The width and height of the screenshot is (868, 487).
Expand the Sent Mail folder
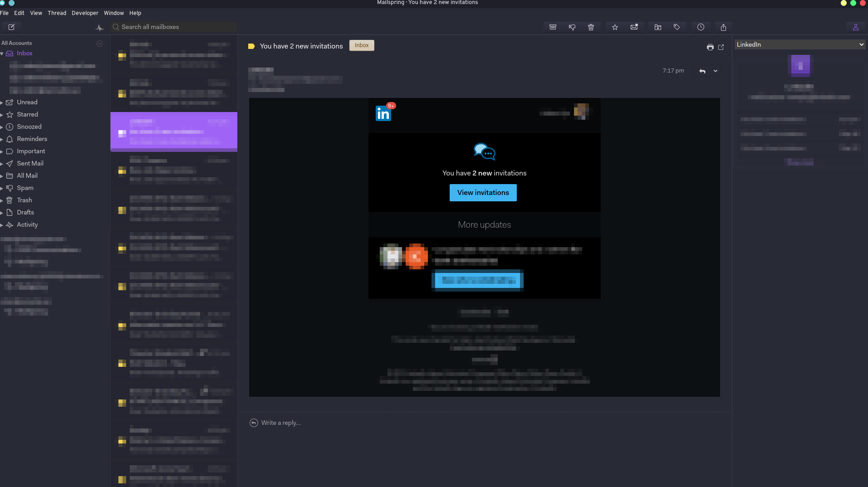2,163
